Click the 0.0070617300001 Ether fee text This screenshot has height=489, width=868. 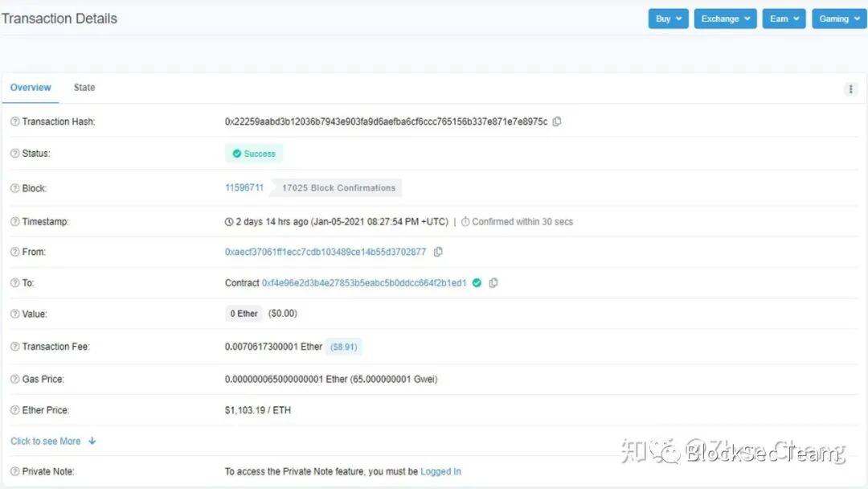[x=273, y=347]
